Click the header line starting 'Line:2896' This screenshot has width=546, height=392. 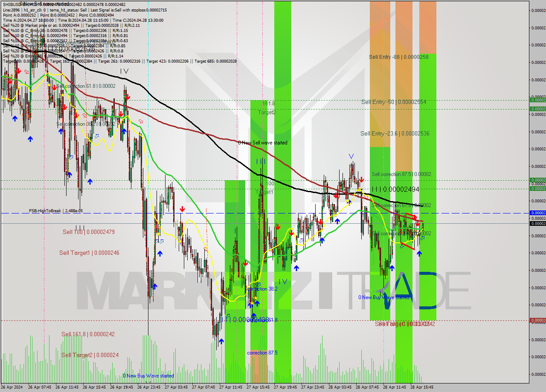click(85, 10)
